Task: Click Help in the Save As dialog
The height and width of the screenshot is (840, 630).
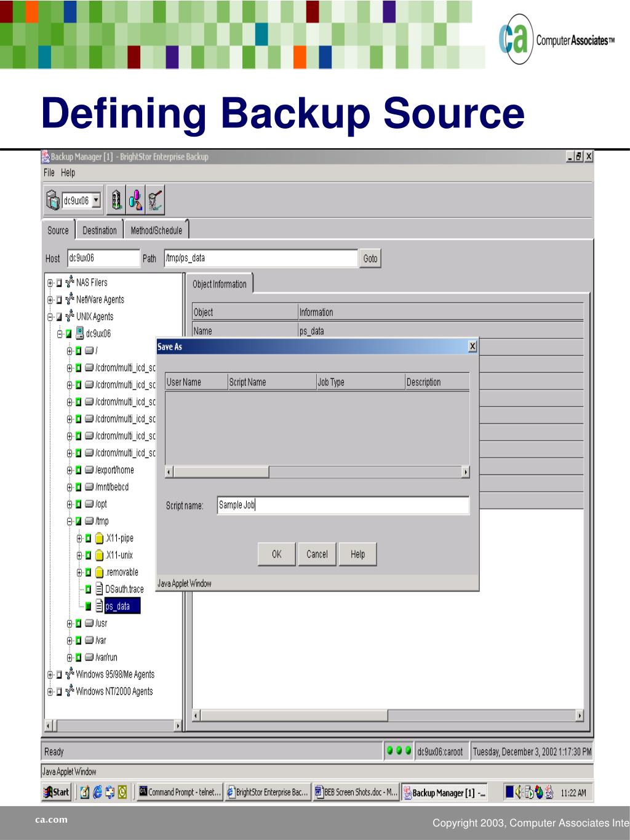Action: (358, 554)
